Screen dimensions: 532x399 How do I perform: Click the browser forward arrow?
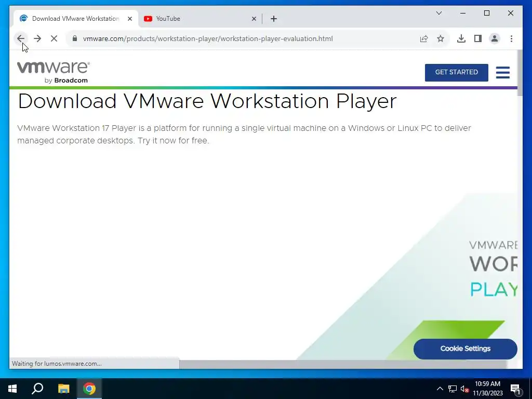[37, 38]
